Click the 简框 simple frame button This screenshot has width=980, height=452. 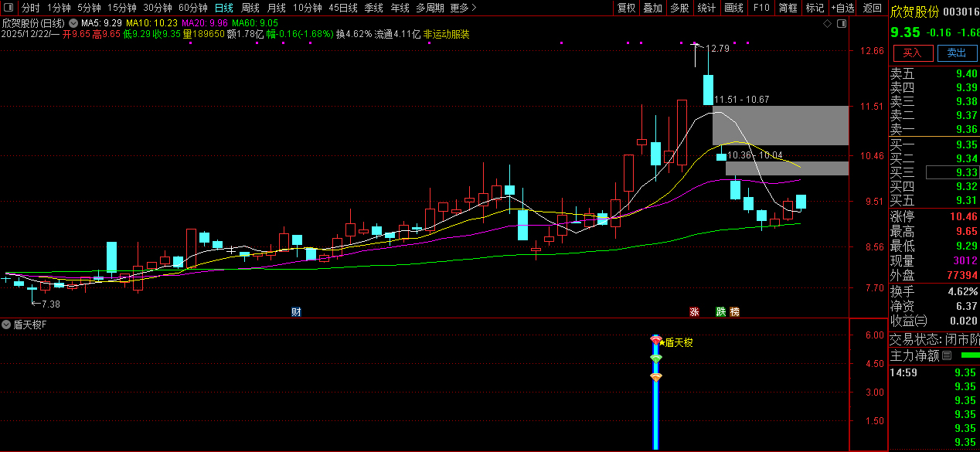coord(788,8)
